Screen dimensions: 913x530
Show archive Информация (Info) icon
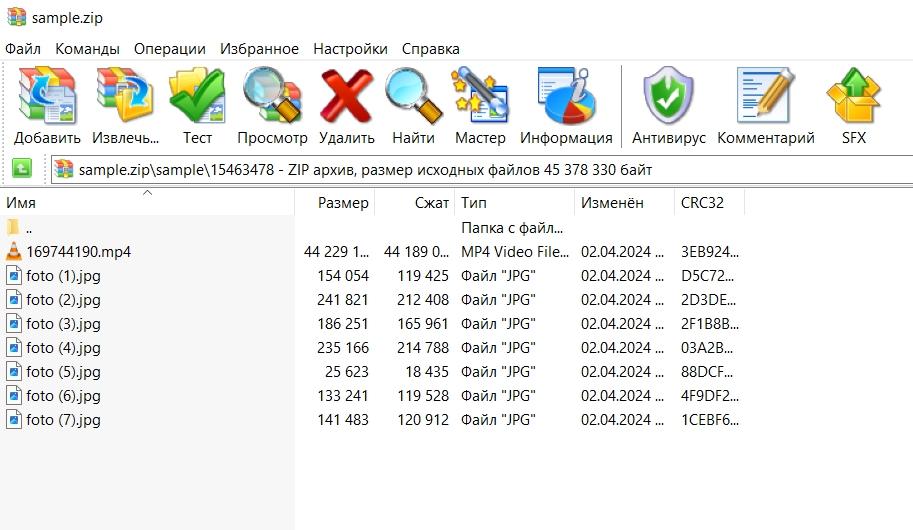[566, 97]
